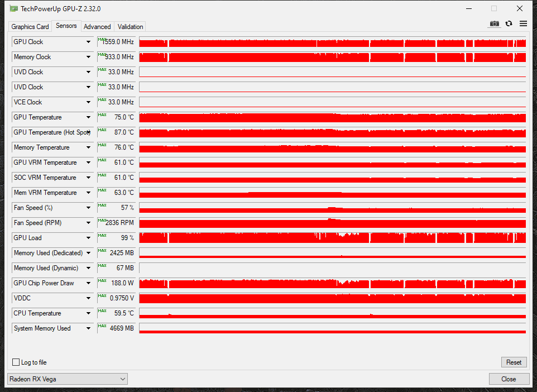Screen dimensions: 537x392
Task: Click the Close button
Action: (x=509, y=379)
